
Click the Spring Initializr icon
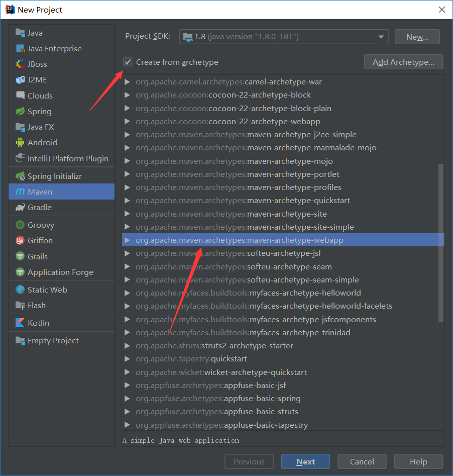20,176
